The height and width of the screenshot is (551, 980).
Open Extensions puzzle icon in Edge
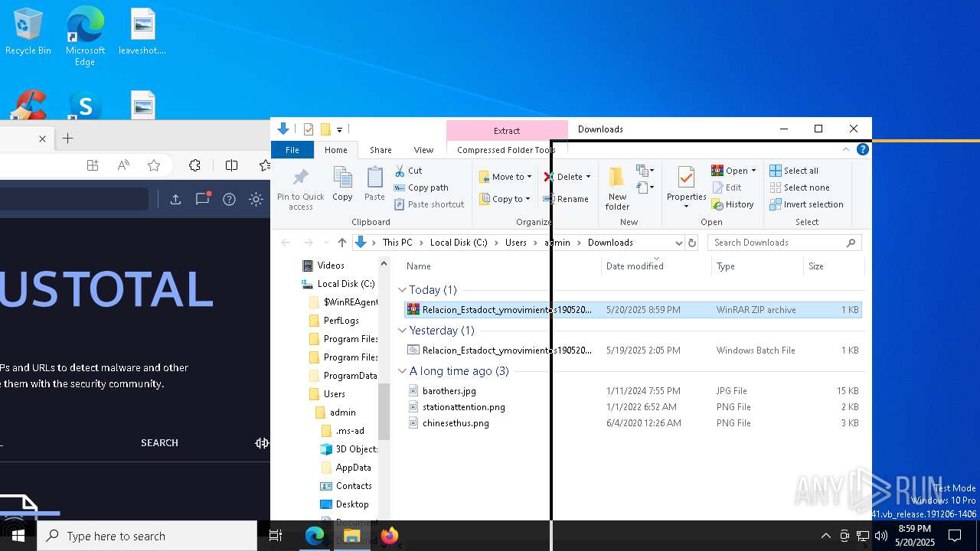click(x=194, y=165)
